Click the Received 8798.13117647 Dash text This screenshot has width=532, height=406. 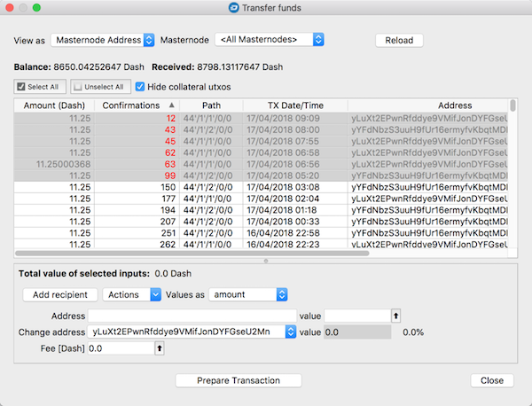click(217, 67)
